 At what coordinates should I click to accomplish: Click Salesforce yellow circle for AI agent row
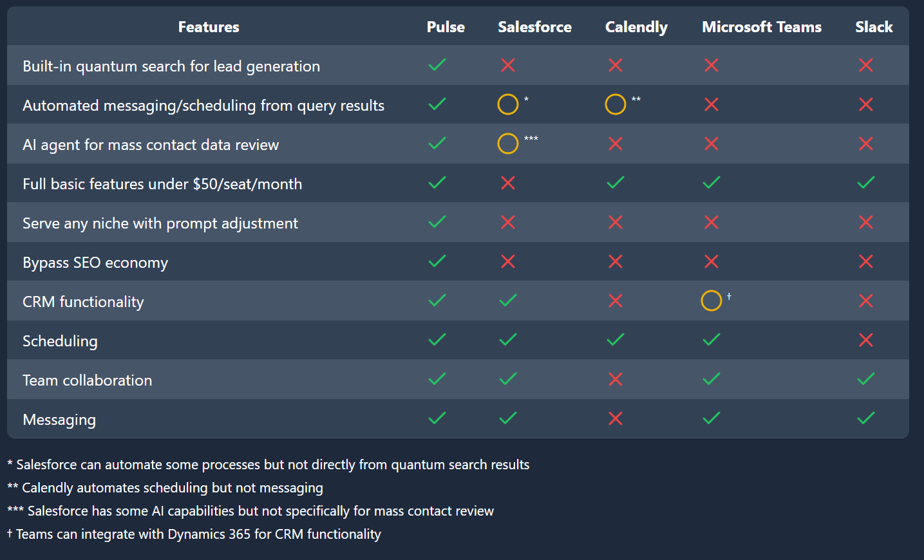pyautogui.click(x=508, y=144)
